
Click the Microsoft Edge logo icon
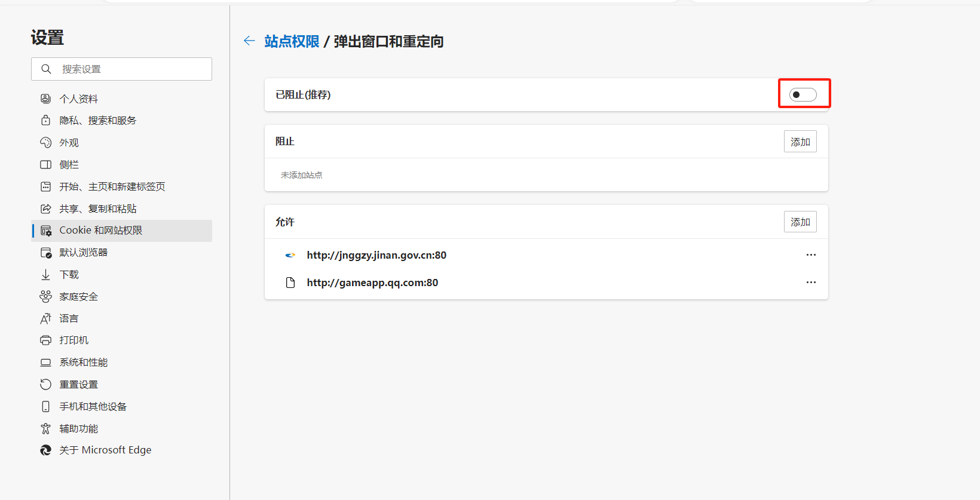pos(45,450)
